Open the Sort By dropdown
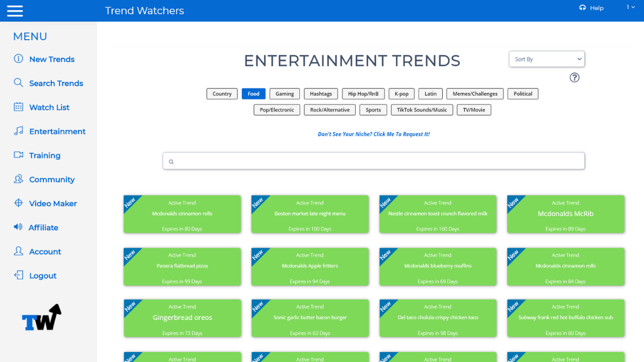Image resolution: width=644 pixels, height=362 pixels. point(547,59)
